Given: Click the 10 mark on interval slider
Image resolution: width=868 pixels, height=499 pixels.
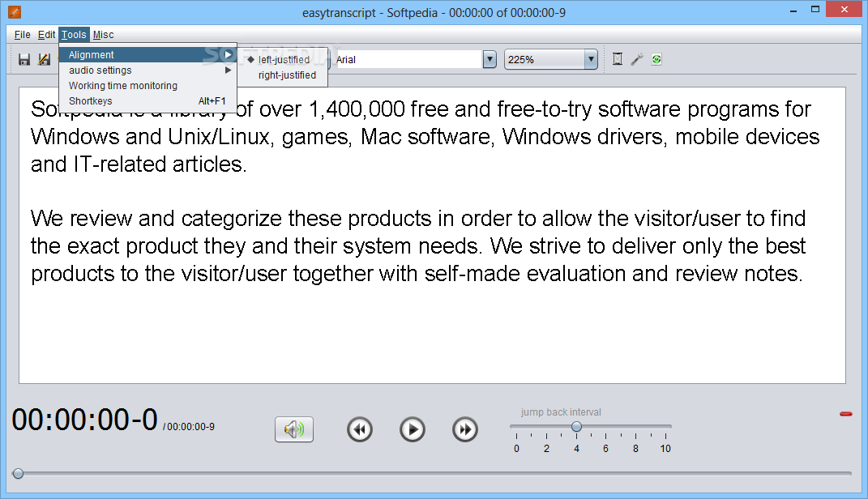Looking at the screenshot, I should click(x=665, y=449).
